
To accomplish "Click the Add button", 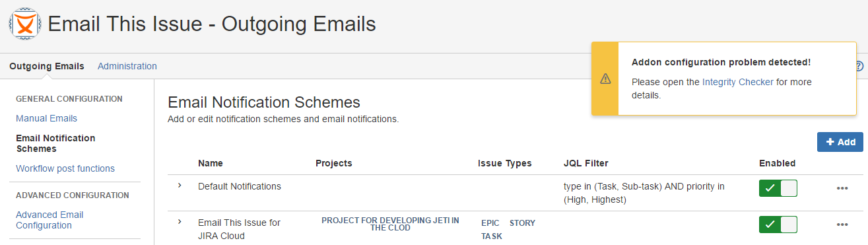I will coord(840,142).
